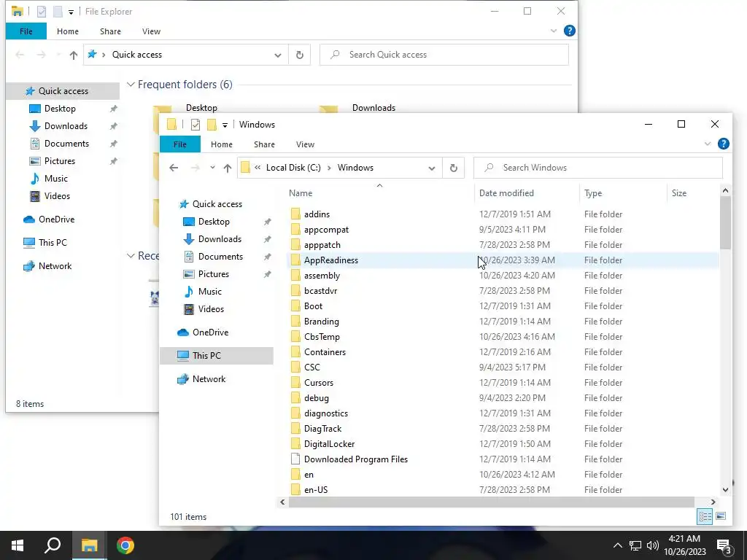Open File Explorer from the taskbar
This screenshot has width=747, height=560.
89,545
